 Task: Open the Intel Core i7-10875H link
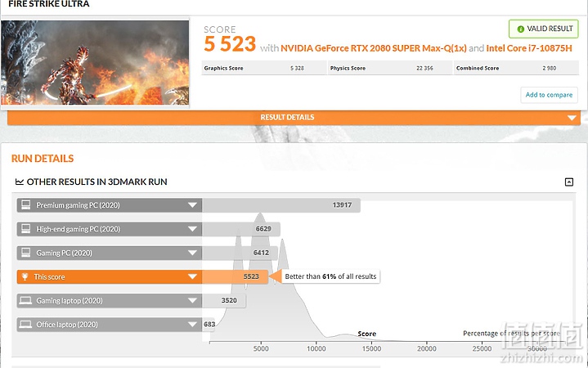point(529,48)
